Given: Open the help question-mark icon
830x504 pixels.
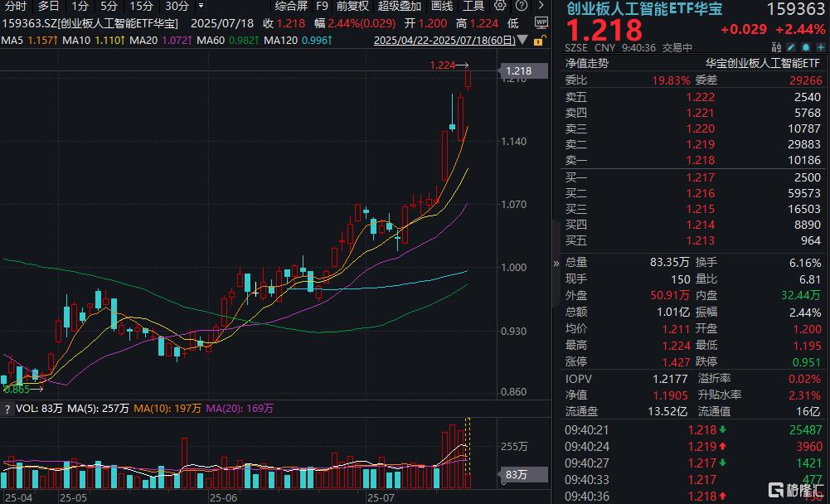Looking at the screenshot, I should click(522, 6).
